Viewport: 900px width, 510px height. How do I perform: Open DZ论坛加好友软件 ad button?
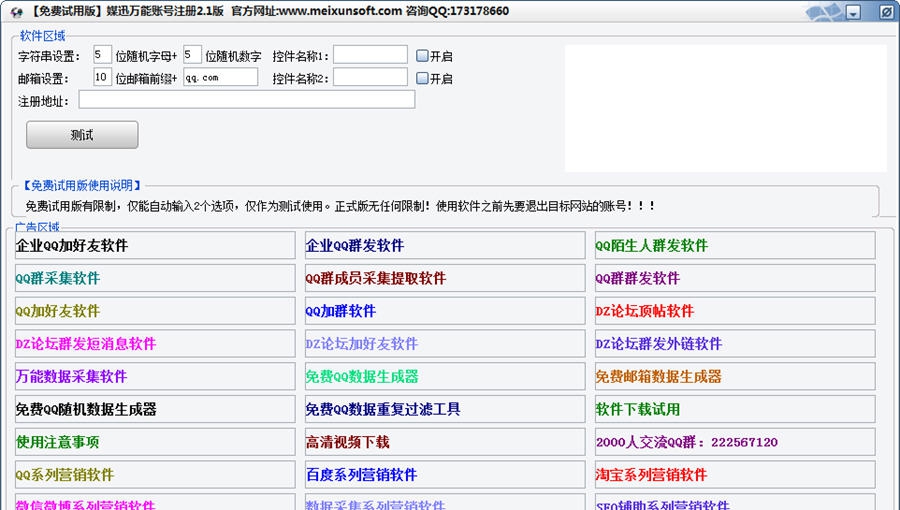click(x=445, y=344)
